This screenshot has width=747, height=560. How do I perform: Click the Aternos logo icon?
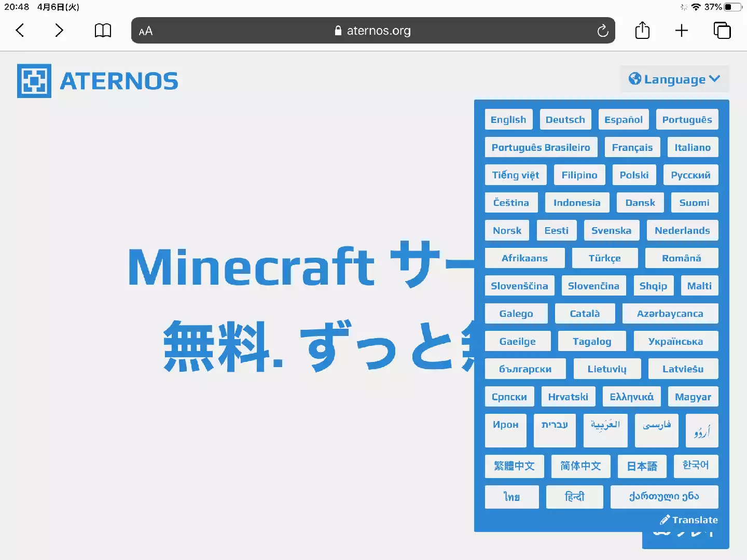click(x=34, y=81)
